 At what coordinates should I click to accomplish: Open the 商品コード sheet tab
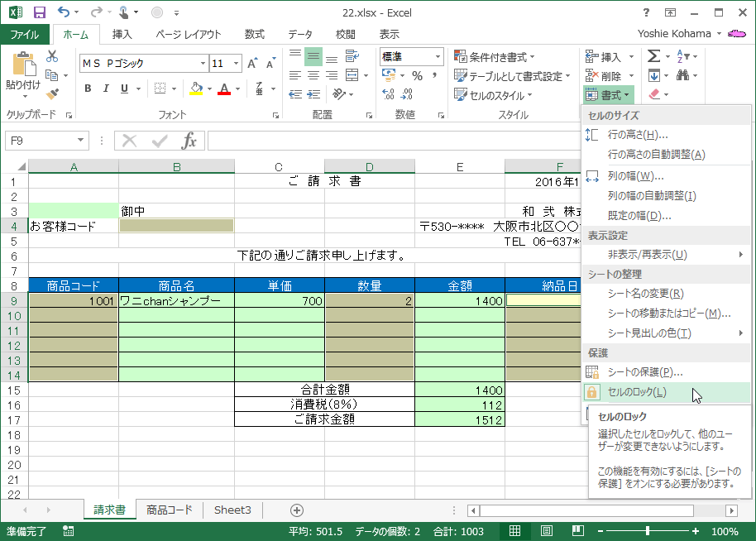click(169, 510)
